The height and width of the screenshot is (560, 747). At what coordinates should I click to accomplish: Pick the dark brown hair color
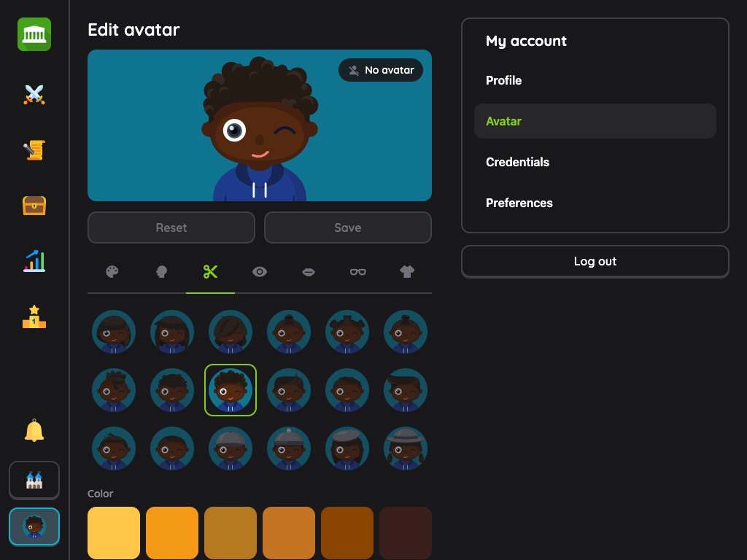(347, 533)
